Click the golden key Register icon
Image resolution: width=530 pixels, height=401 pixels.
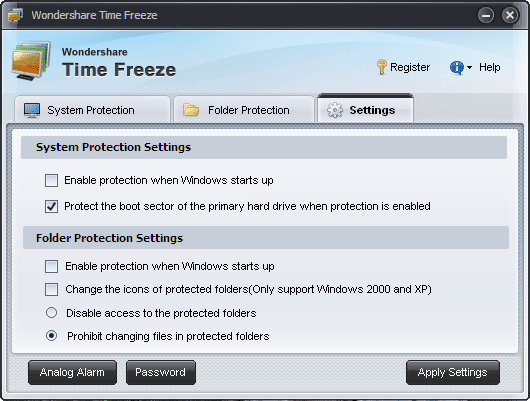(382, 67)
